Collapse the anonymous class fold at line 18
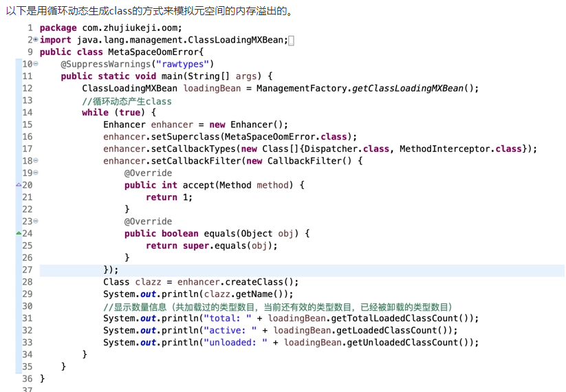Screen dimensions: 566x392 pos(36,161)
